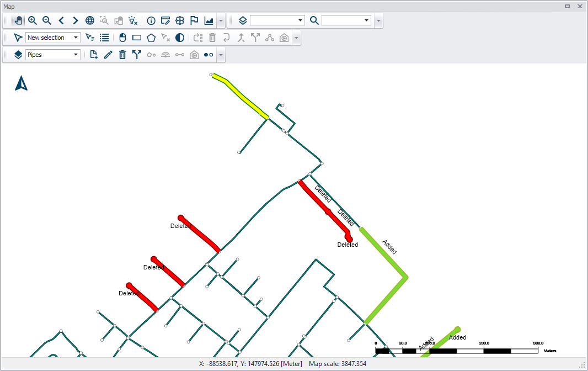This screenshot has width=588, height=371.
Task: Click the Map scale 3847.354 text
Action: click(338, 363)
